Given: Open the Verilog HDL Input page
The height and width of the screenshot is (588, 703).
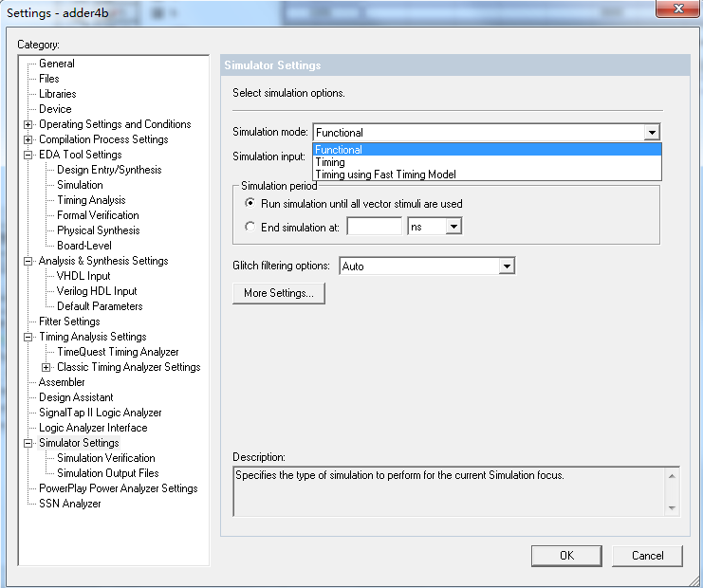Looking at the screenshot, I should pos(97,291).
